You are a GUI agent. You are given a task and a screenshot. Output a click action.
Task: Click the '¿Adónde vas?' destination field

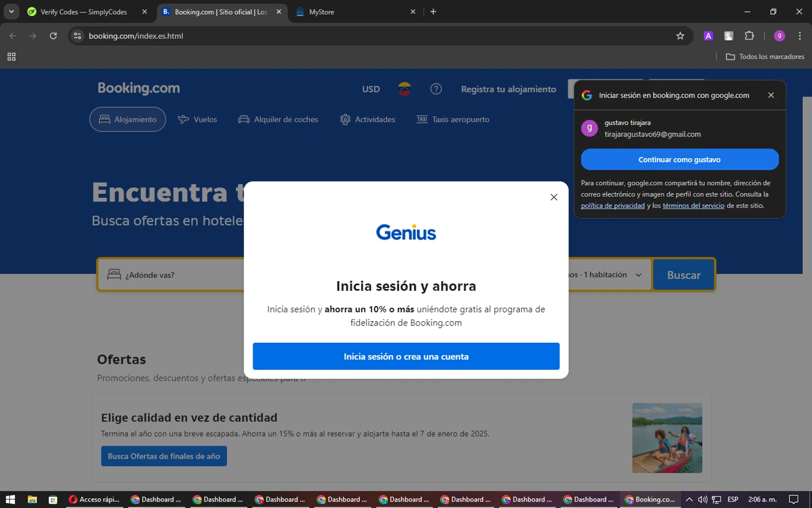pos(171,275)
